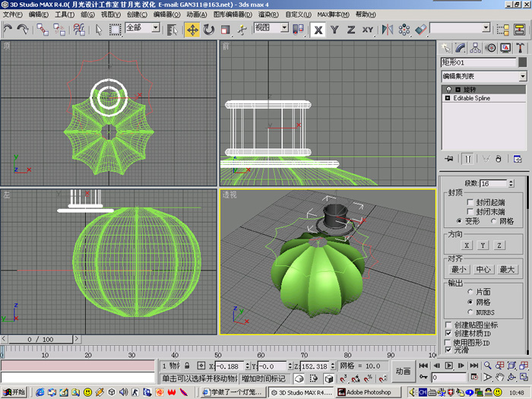Enable the cap start checkbox

[x=470, y=203]
